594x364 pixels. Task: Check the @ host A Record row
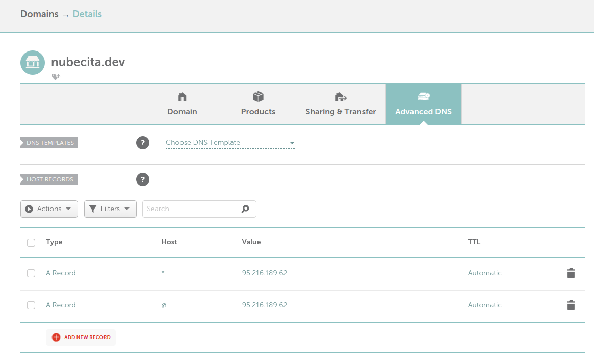pos(31,305)
